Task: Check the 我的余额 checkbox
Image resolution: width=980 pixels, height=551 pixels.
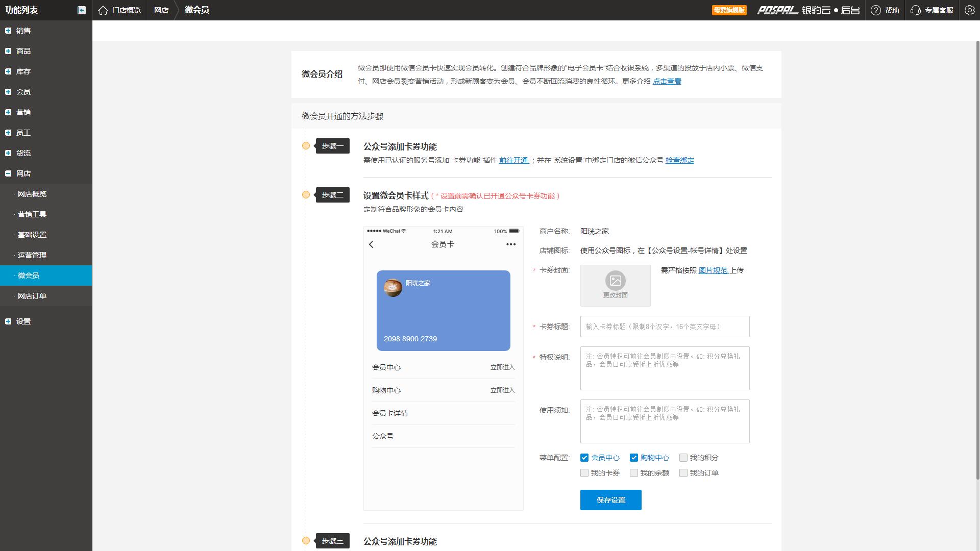Action: (634, 473)
